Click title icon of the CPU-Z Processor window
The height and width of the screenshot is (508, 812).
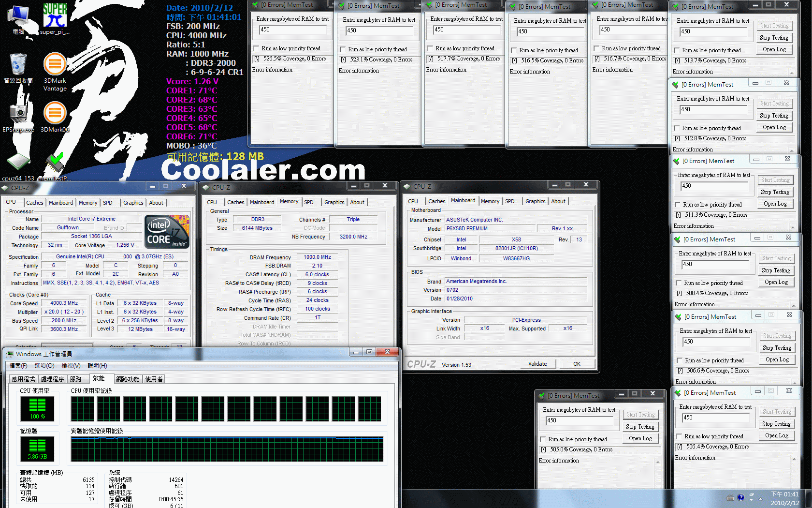click(x=5, y=188)
